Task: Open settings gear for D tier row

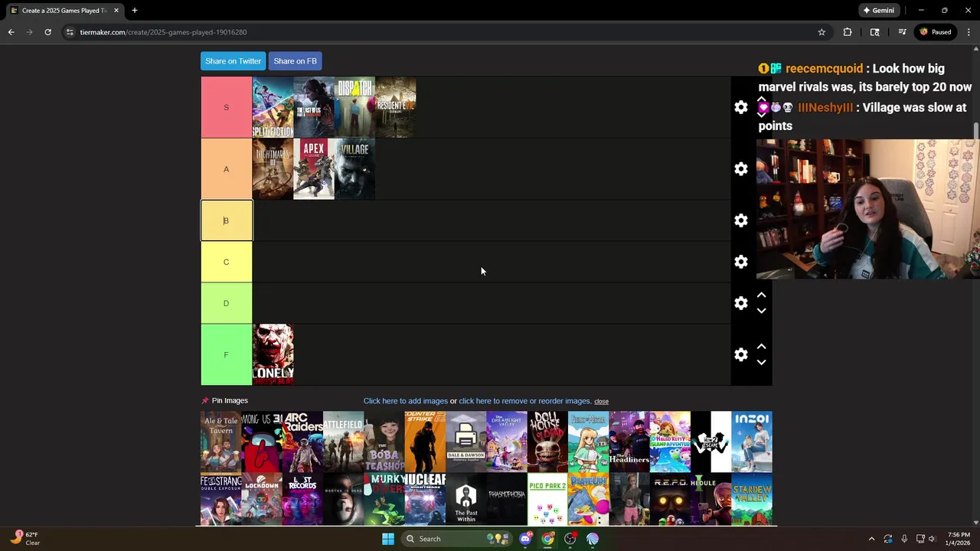Action: pos(740,303)
